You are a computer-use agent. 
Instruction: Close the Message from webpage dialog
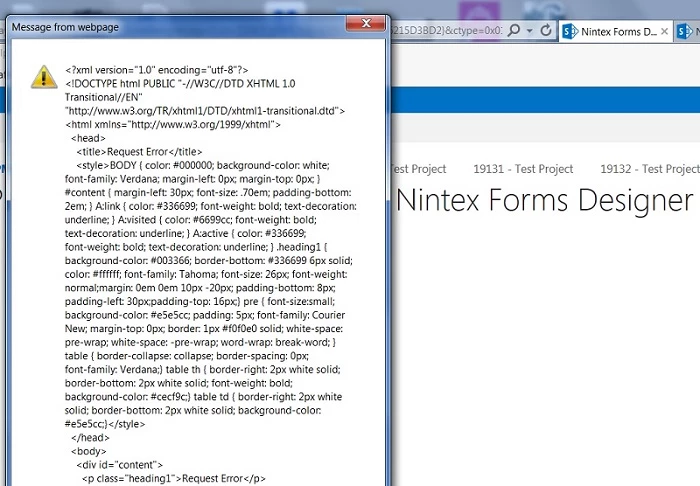pyautogui.click(x=366, y=23)
